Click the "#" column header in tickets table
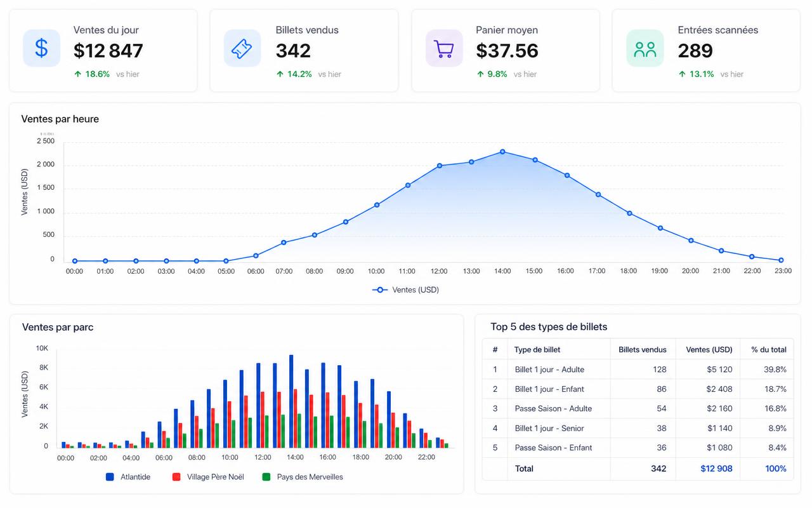Image resolution: width=812 pixels, height=508 pixels. pyautogui.click(x=495, y=349)
